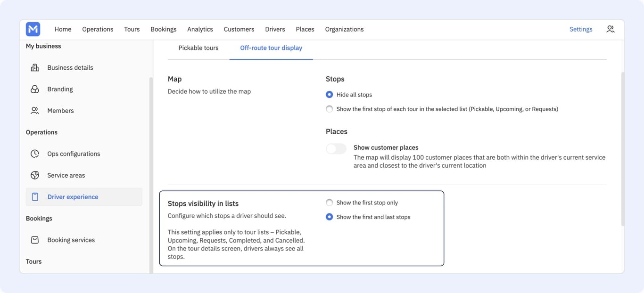Open Driver experience in the sidebar
644x293 pixels.
pos(84,197)
